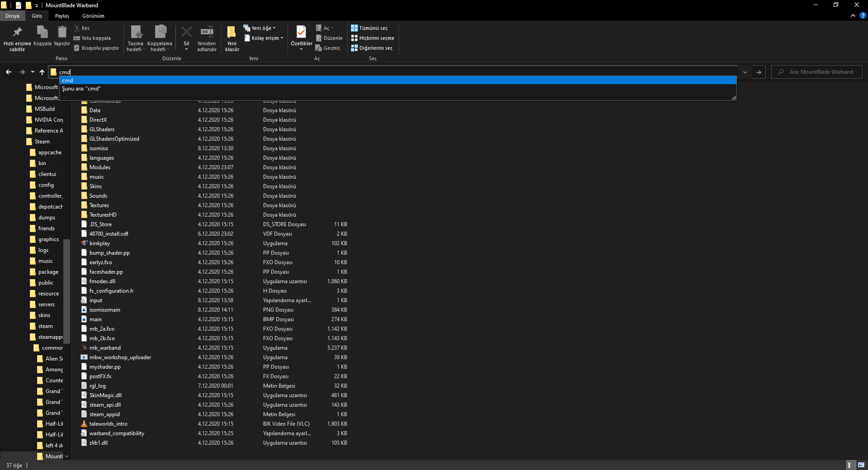Image resolution: width=868 pixels, height=470 pixels.
Task: Select steam_api.dll file
Action: click(105, 405)
